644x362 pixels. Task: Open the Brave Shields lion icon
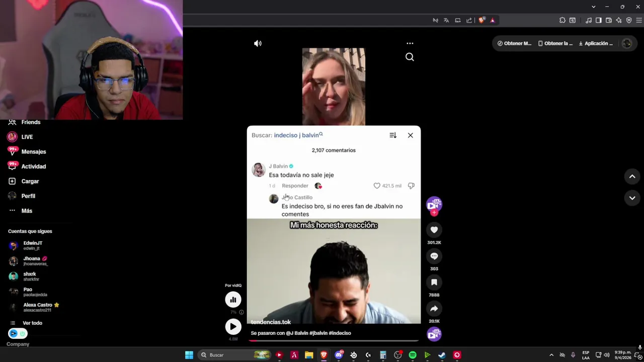tap(481, 20)
